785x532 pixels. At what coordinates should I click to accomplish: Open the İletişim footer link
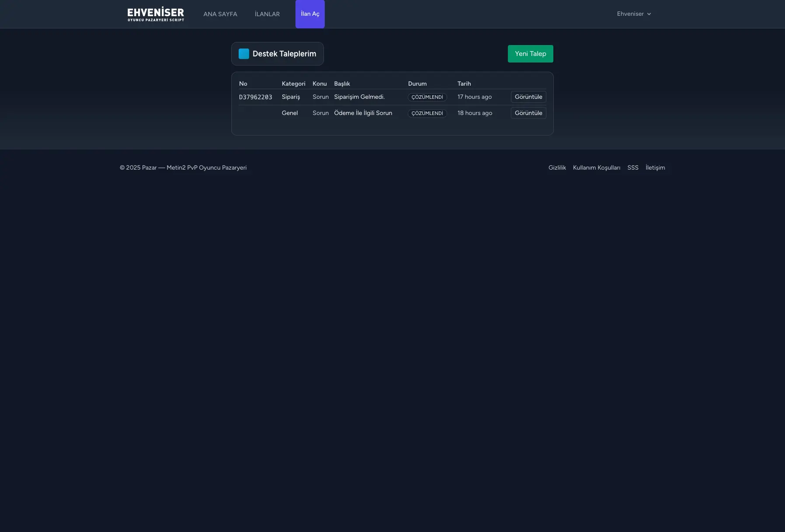pyautogui.click(x=655, y=168)
